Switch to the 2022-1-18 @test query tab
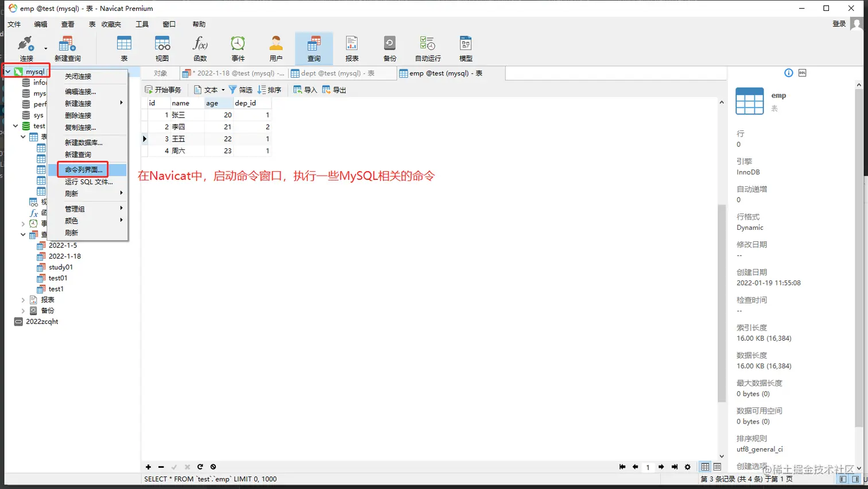This screenshot has height=489, width=868. pyautogui.click(x=233, y=73)
